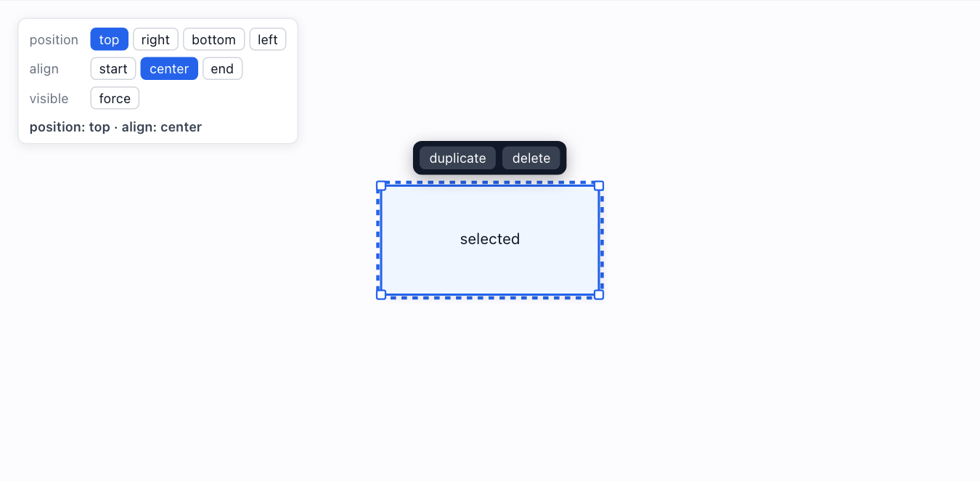Delete the selected shape
Viewport: 980px width, 481px height.
(531, 158)
